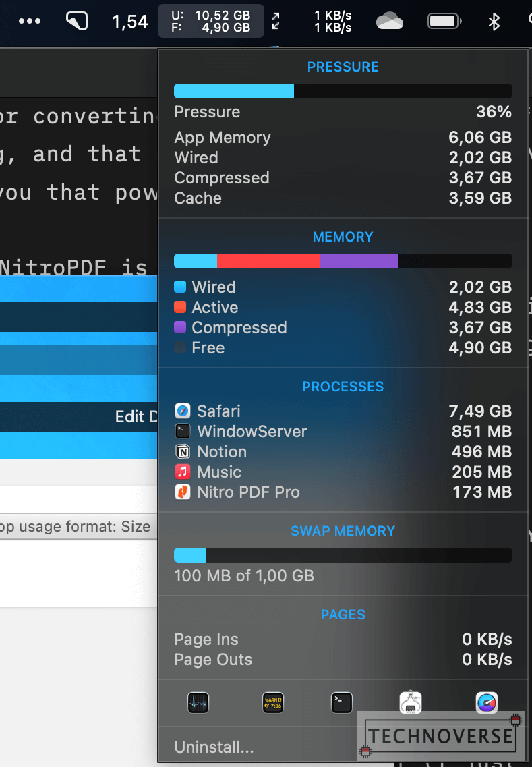Image resolution: width=532 pixels, height=767 pixels.
Task: Click the tag-shaped menu bar icon
Action: point(77,21)
